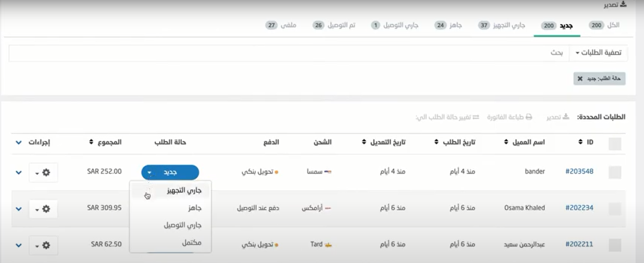Click the أرامكس shipping cell
The image size is (644, 263).
(x=317, y=208)
